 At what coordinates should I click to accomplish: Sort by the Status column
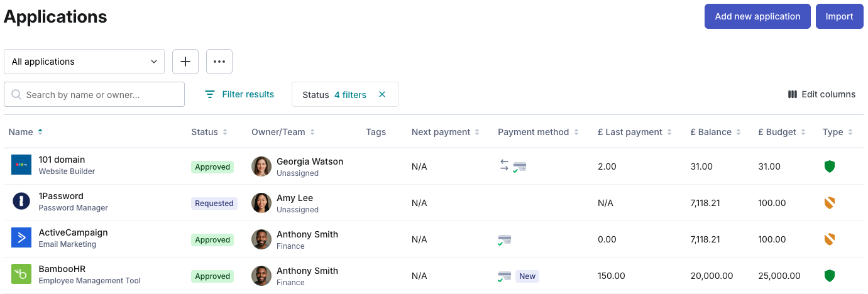coord(209,132)
